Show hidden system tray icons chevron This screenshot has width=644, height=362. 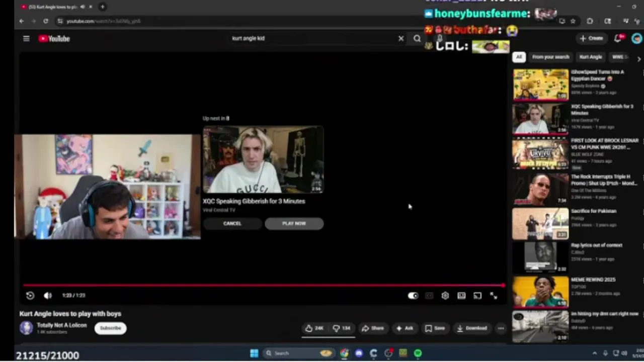pyautogui.click(x=594, y=353)
